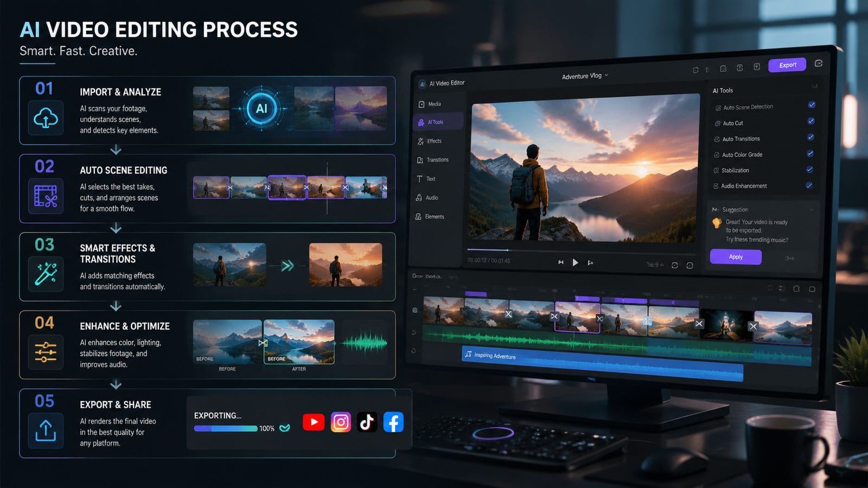
Task: Select the Inspiring Adventure audio track
Action: click(602, 363)
